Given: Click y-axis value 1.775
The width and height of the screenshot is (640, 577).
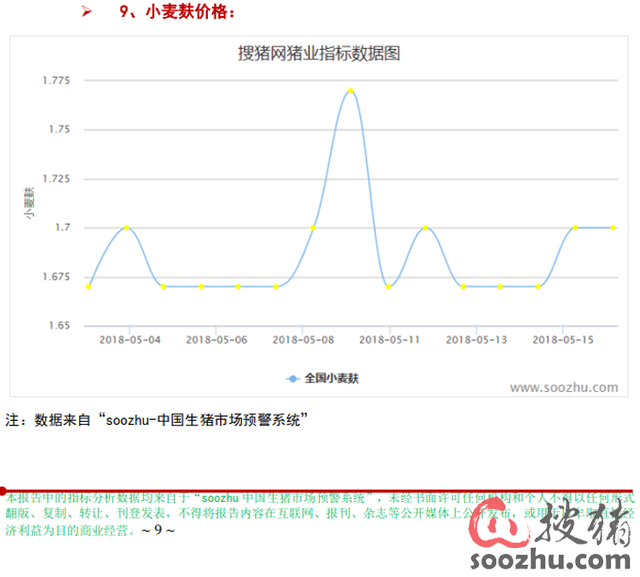Looking at the screenshot, I should (x=56, y=80).
